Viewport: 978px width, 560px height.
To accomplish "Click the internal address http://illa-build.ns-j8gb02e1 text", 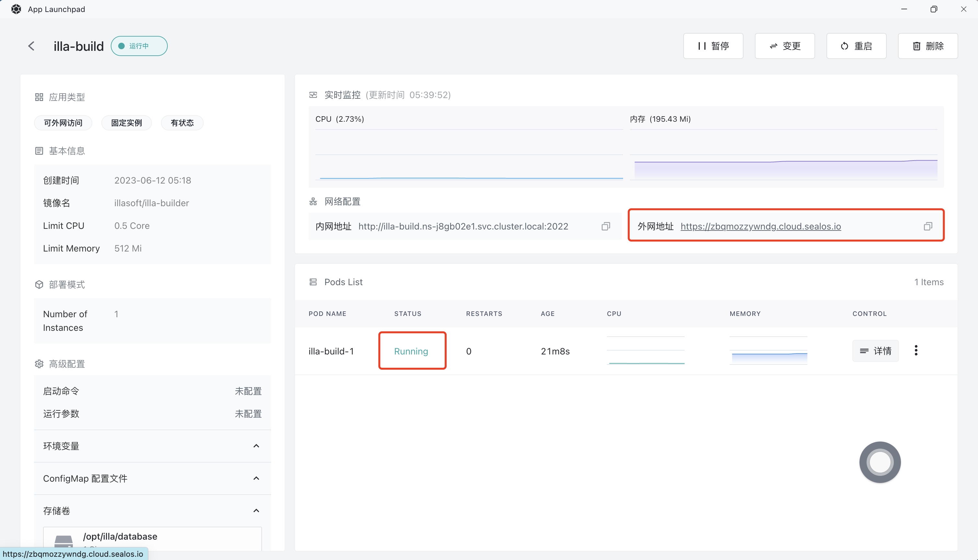I will (x=463, y=227).
